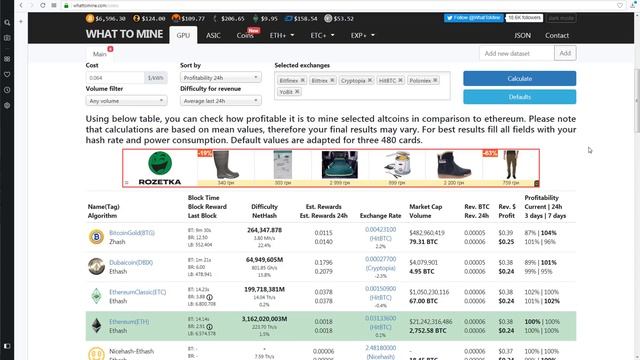640x360 pixels.
Task: Open the Difficulty for revenue dropdown
Action: coord(220,101)
